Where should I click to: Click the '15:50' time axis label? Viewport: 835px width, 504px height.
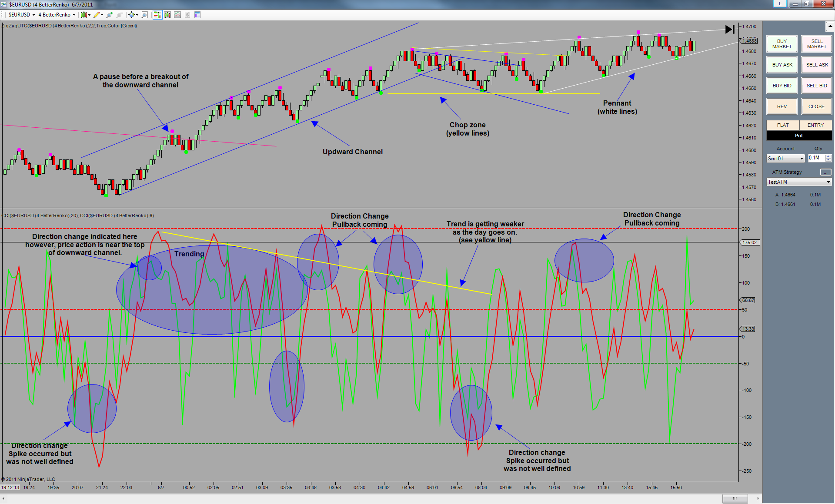[x=676, y=487]
